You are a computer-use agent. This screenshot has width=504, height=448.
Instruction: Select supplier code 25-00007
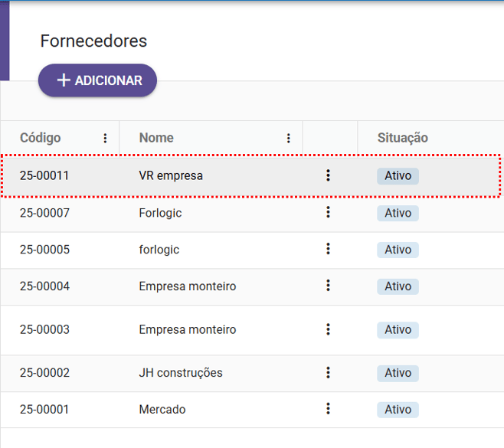pos(44,213)
